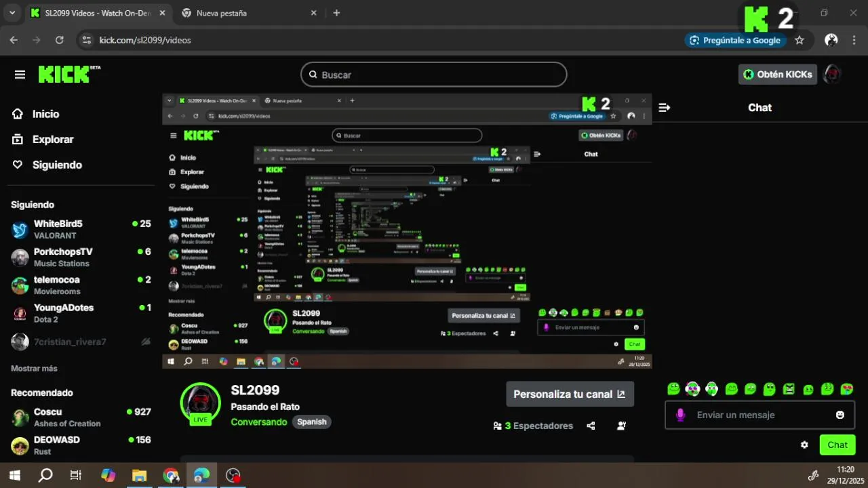Open Task View on the taskbar
Screen dimensions: 868x488
point(76,475)
